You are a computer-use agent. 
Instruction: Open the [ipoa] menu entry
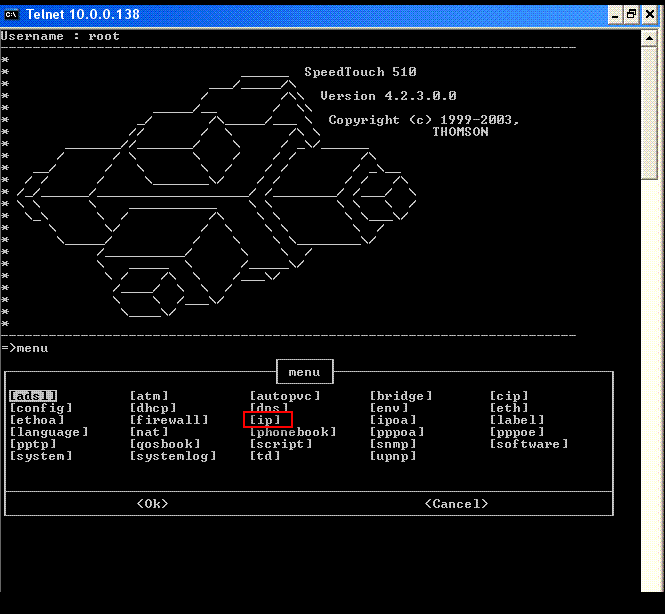[x=393, y=420]
